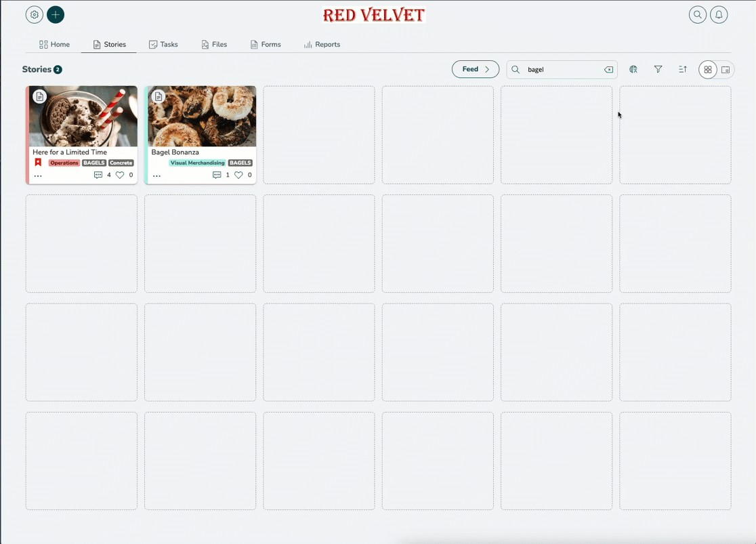Open more options on Limited Time card
This screenshot has height=544, width=756.
coord(38,175)
